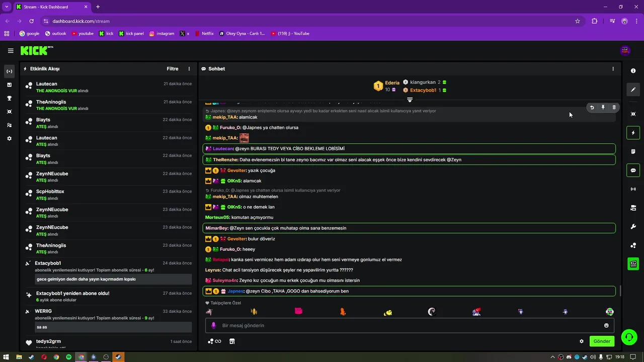Toggle the notes document widget in right toolbar
The image size is (644, 362).
[633, 151]
